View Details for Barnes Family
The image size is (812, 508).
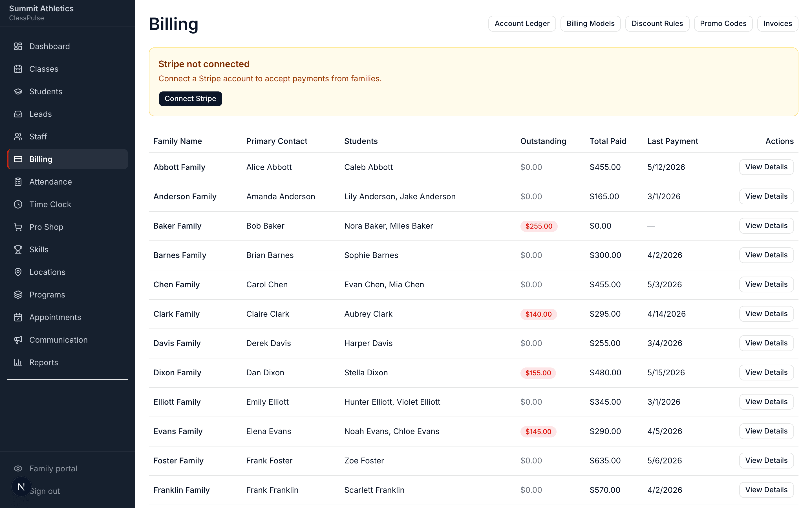766,255
